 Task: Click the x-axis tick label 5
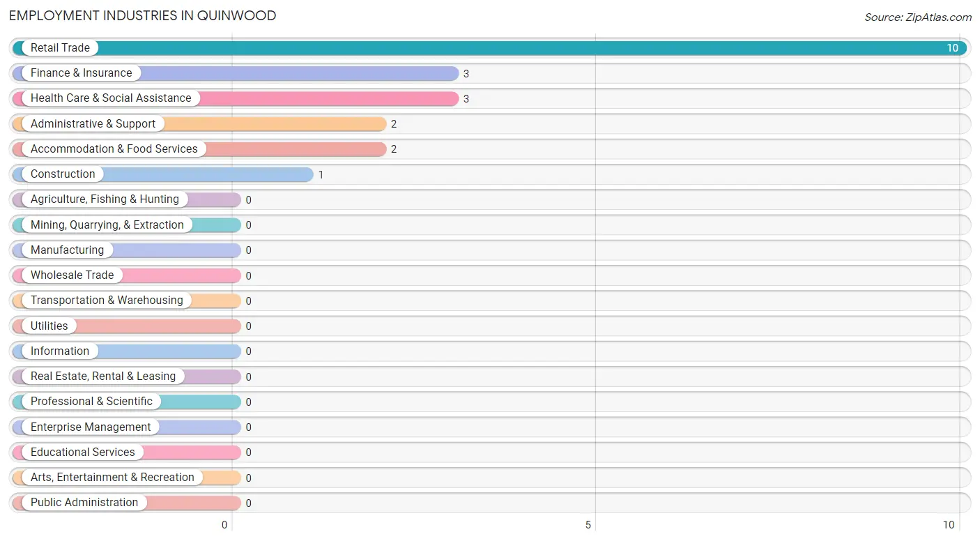click(588, 525)
